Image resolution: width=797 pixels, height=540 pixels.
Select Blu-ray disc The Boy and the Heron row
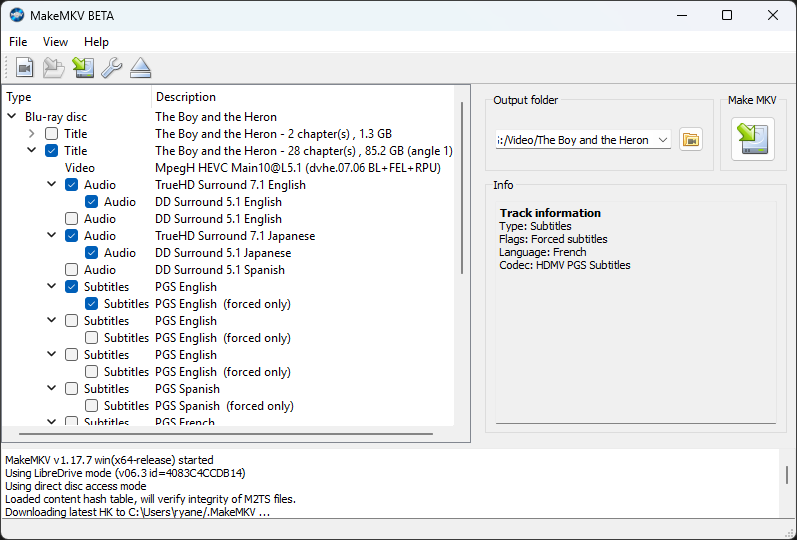(x=228, y=116)
